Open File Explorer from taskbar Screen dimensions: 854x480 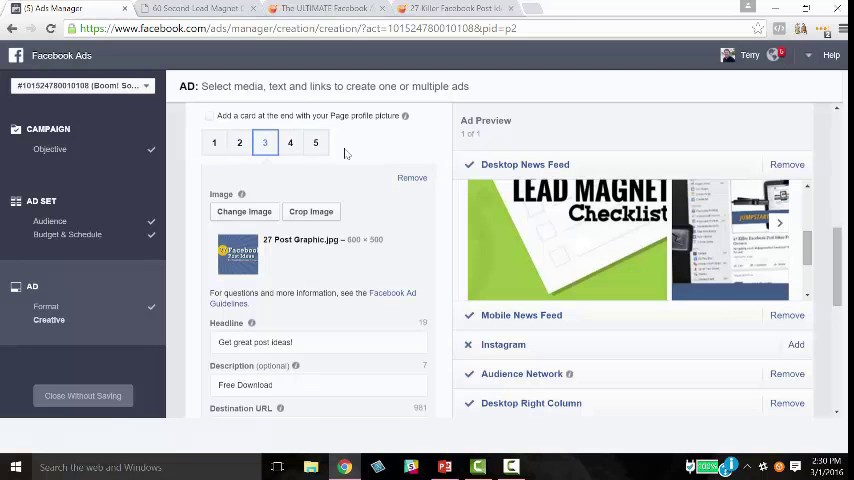click(311, 467)
